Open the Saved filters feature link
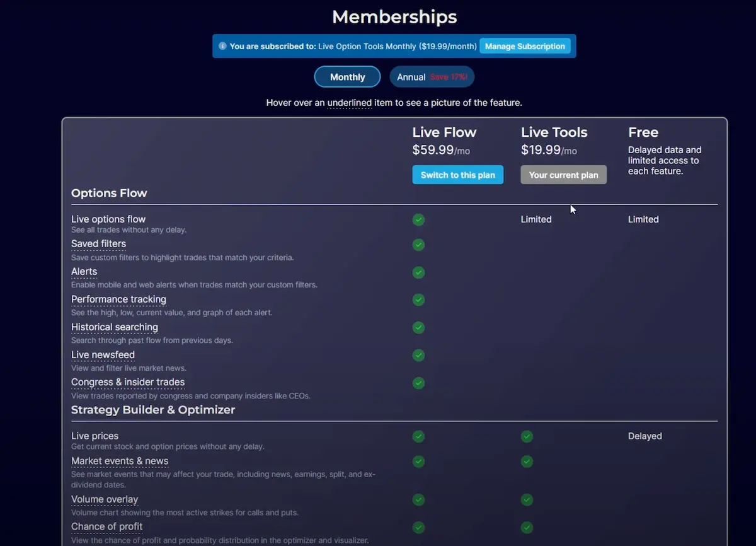This screenshot has width=756, height=546. tap(98, 244)
